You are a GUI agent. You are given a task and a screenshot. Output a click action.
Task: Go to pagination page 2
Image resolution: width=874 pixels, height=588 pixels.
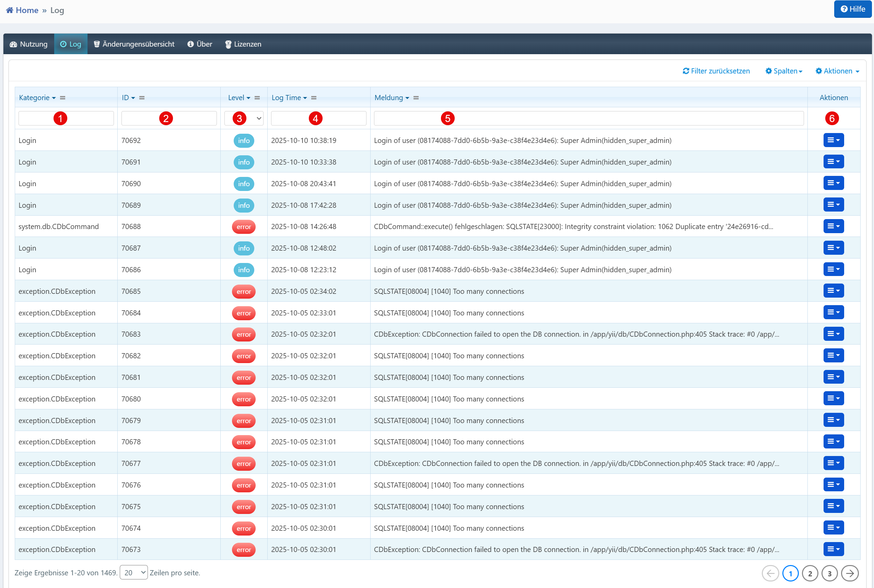(810, 573)
